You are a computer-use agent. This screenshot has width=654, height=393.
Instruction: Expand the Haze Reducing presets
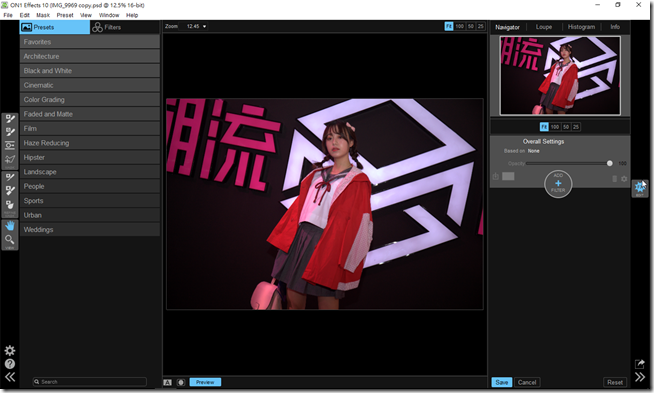90,143
